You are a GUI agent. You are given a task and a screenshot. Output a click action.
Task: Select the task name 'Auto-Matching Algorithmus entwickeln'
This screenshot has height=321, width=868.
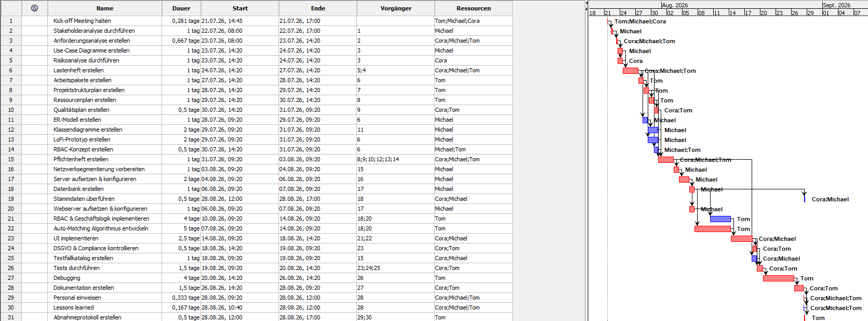[101, 228]
